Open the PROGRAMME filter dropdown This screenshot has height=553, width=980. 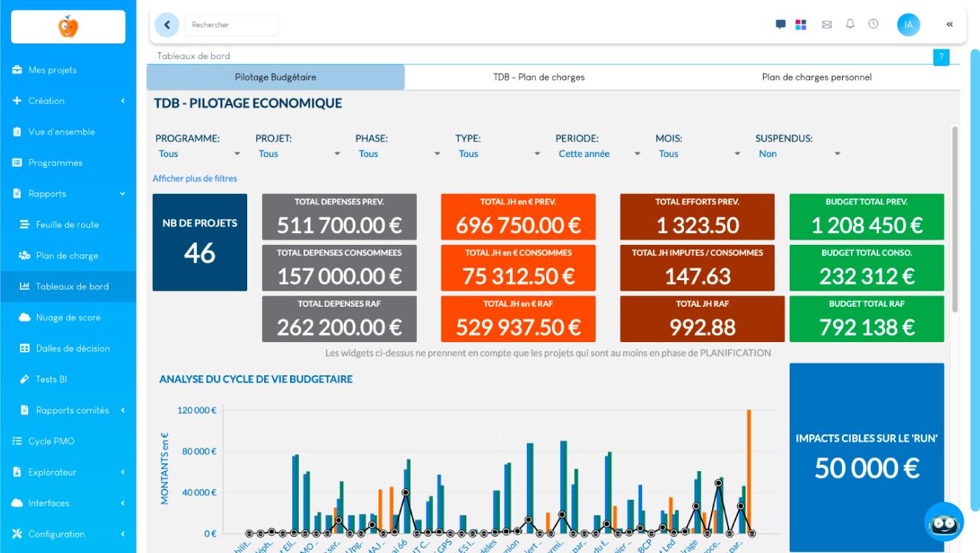199,154
